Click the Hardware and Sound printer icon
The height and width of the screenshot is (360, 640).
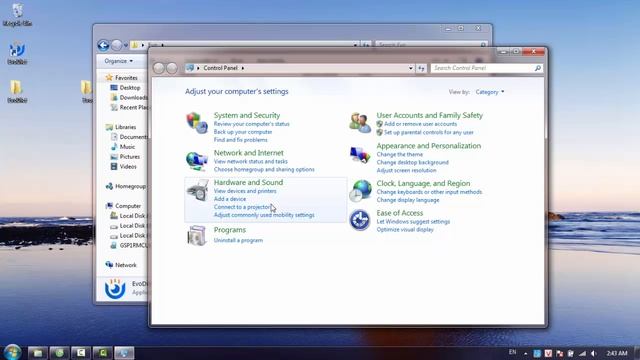click(198, 190)
